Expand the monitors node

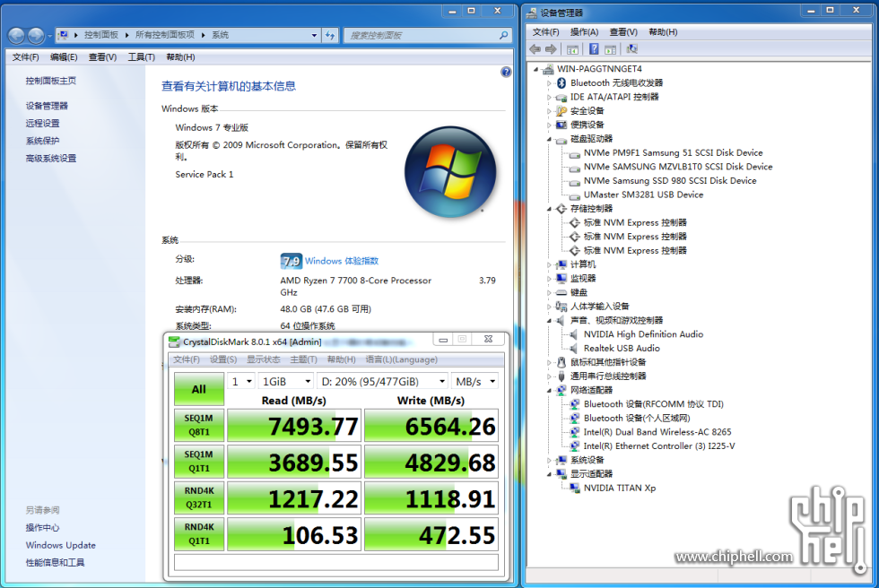tap(549, 279)
